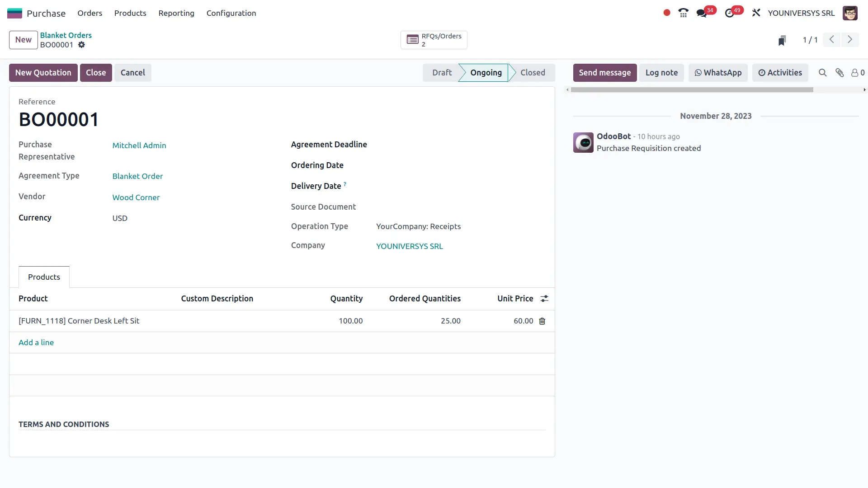Click the gear icon next to BO00001
This screenshot has height=488, width=868.
tap(81, 45)
